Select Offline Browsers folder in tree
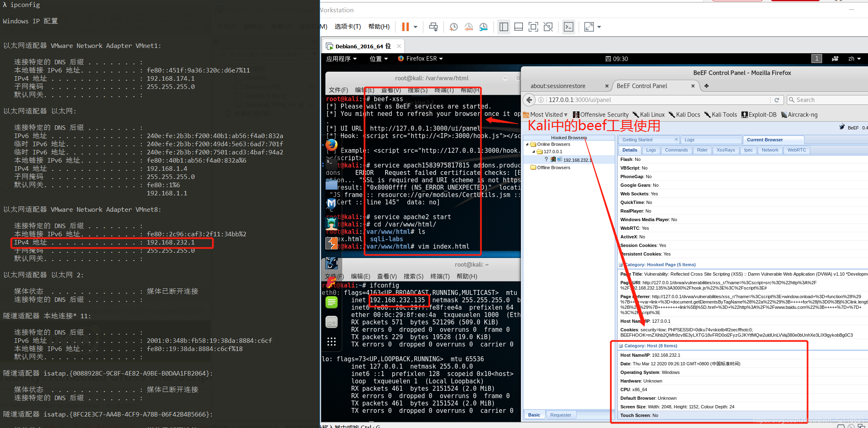 point(550,168)
